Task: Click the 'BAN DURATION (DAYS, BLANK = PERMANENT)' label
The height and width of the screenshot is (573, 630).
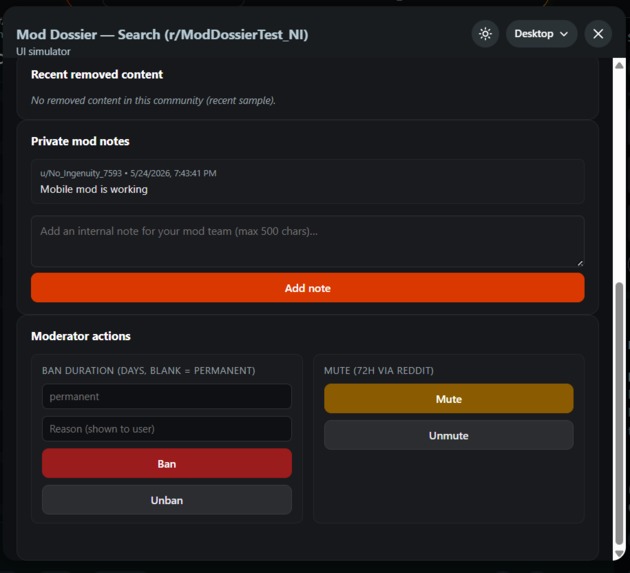Action: pos(149,370)
